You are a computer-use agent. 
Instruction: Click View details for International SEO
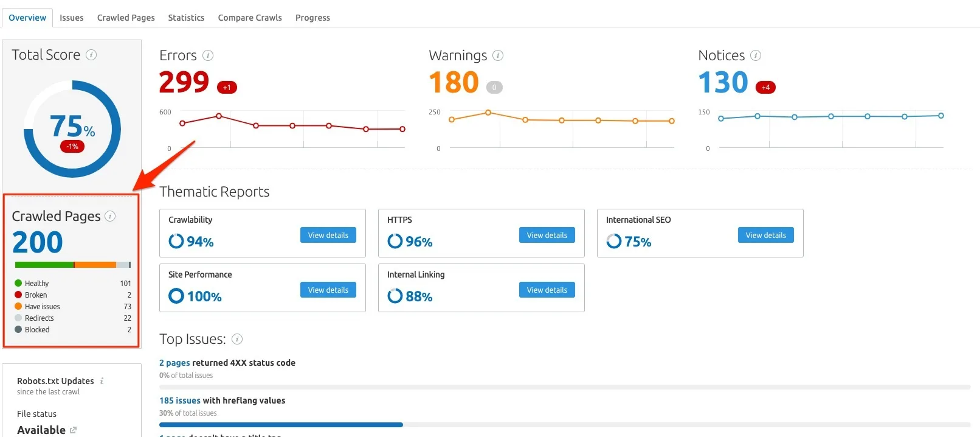[766, 235]
